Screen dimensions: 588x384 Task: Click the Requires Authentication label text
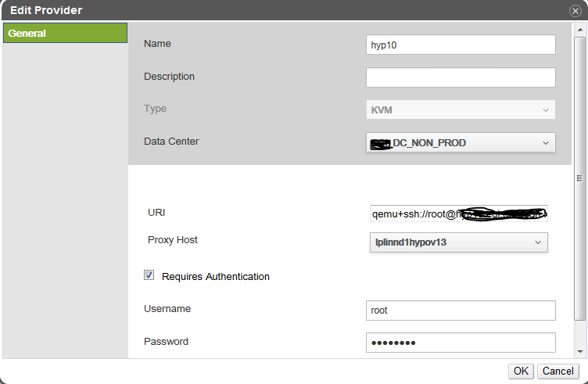[x=215, y=277]
